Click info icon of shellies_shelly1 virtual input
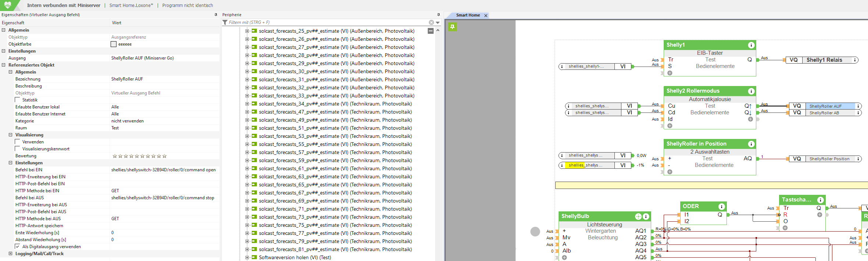This screenshot has height=261, width=868. [x=562, y=67]
